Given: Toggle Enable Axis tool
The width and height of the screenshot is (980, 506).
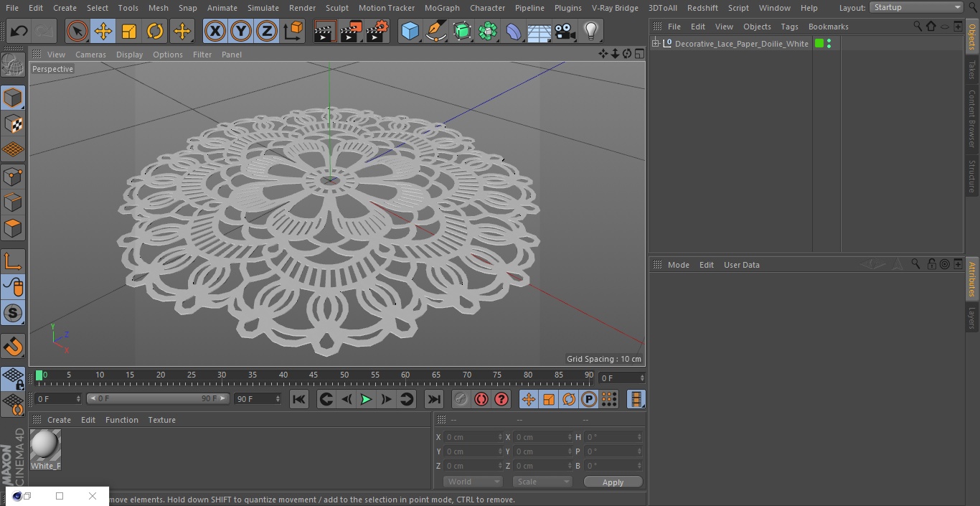Looking at the screenshot, I should pyautogui.click(x=13, y=261).
